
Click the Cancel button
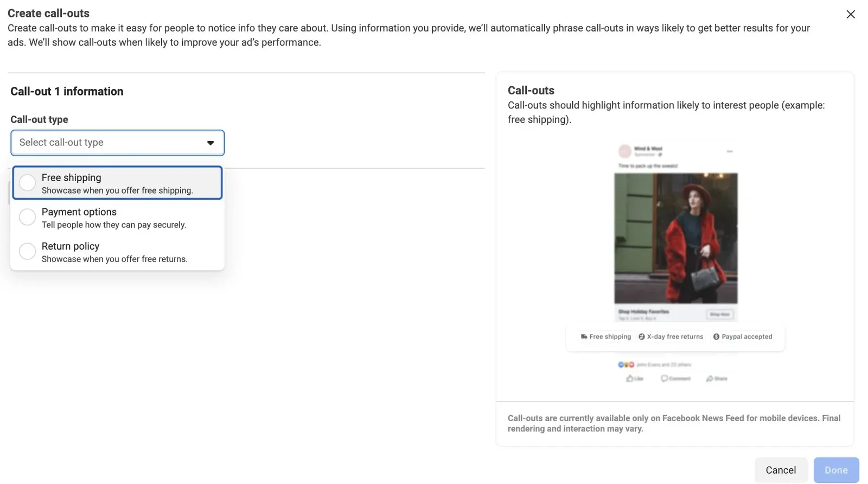click(x=781, y=470)
